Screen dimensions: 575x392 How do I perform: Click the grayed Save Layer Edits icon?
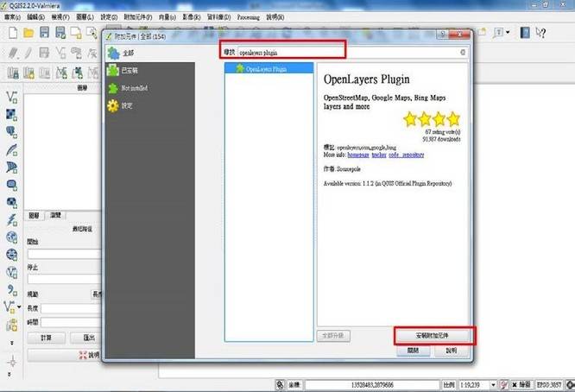(44, 53)
